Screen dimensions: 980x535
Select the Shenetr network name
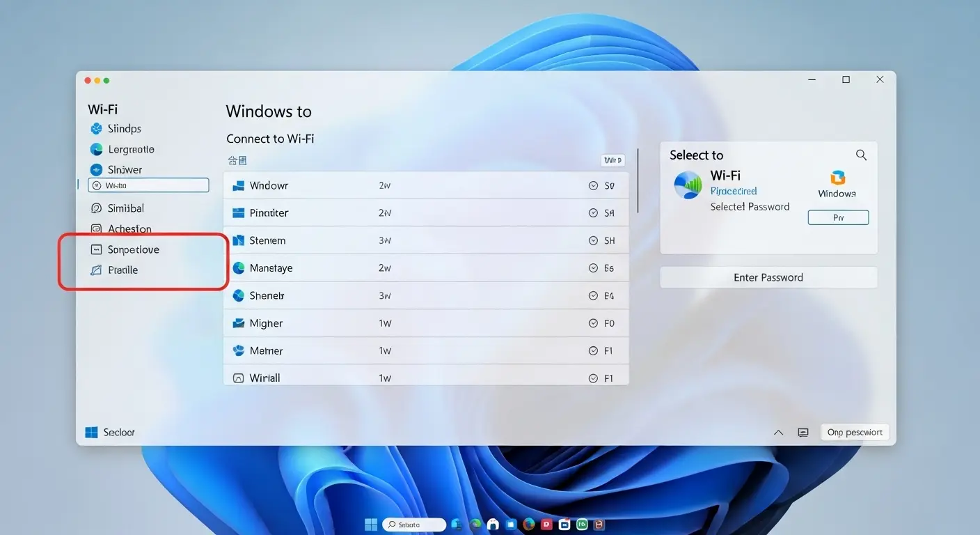[267, 296]
